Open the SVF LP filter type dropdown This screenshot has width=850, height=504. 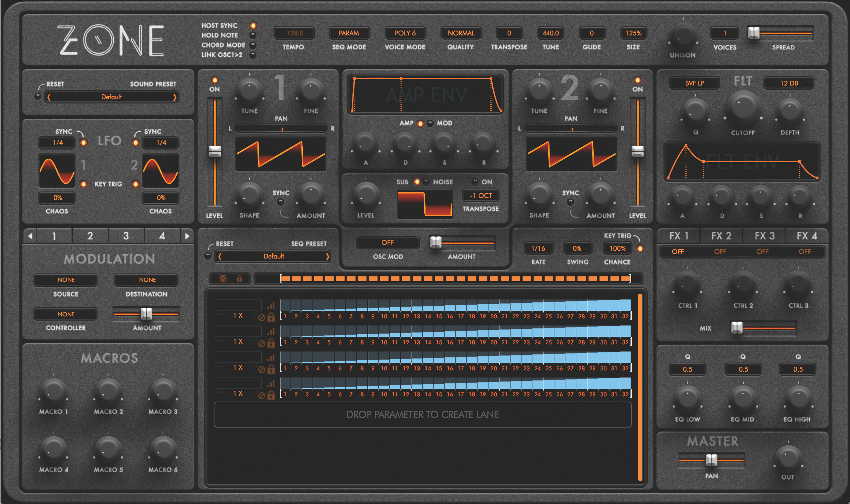click(x=694, y=83)
